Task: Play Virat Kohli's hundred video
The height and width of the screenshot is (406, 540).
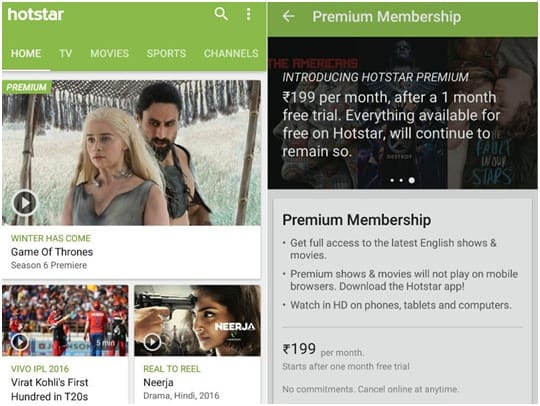Action: [x=20, y=342]
